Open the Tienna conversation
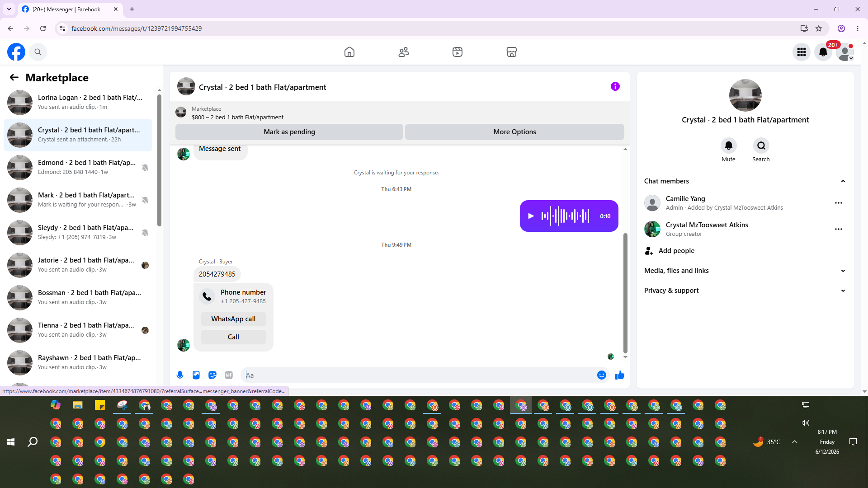 78,330
